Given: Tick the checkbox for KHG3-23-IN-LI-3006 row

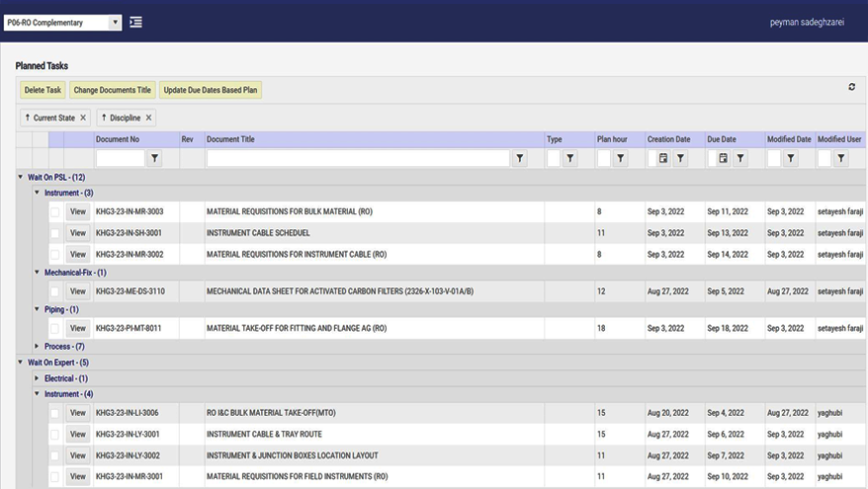Looking at the screenshot, I should point(55,413).
